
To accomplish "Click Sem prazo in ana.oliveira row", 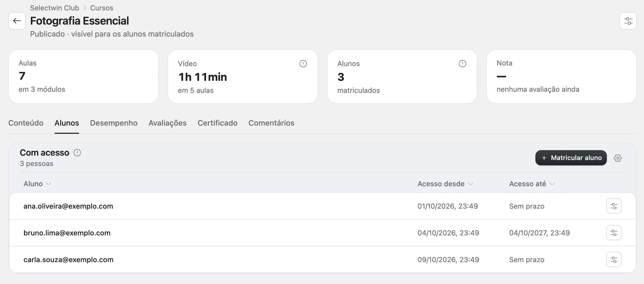I will 527,206.
